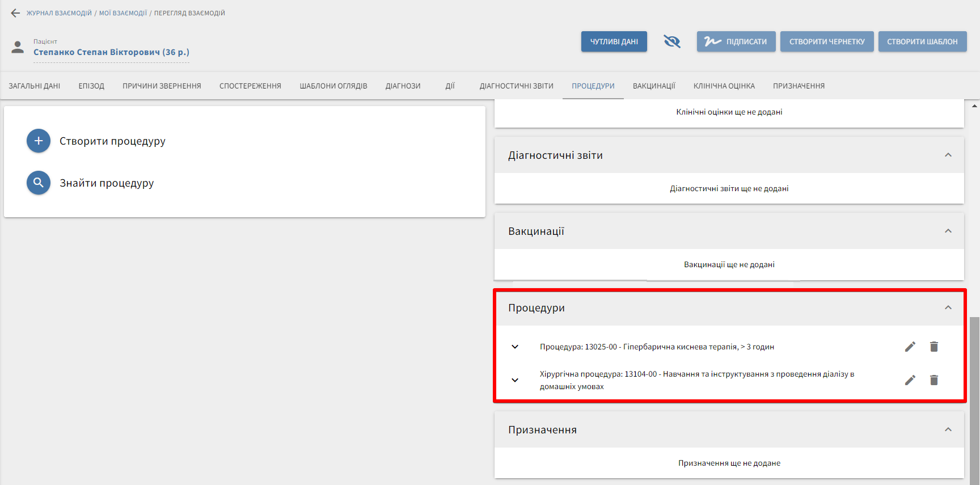Viewport: 980px width, 485px height.
Task: Click the plus icon to create procedure
Action: coord(39,141)
